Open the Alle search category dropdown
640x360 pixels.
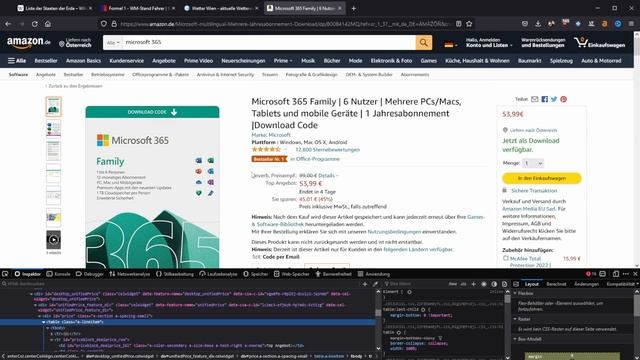113,42
